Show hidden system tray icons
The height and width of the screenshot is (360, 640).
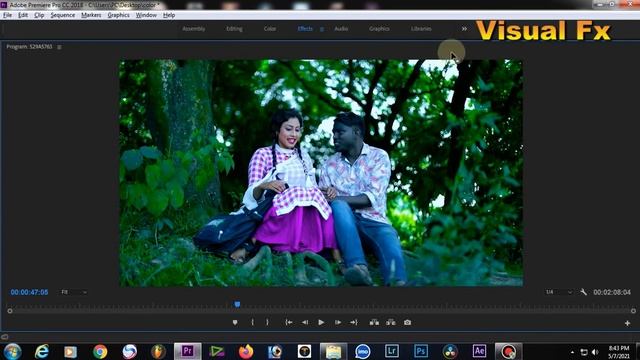coord(572,352)
